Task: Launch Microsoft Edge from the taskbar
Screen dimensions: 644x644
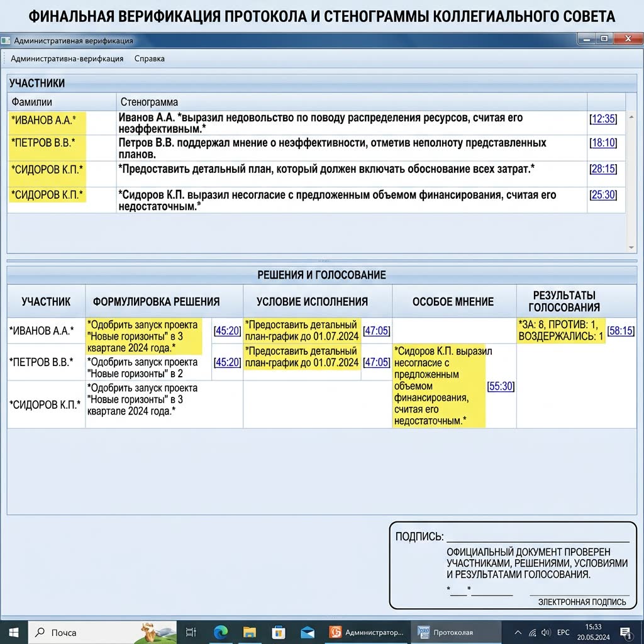Action: [x=221, y=632]
